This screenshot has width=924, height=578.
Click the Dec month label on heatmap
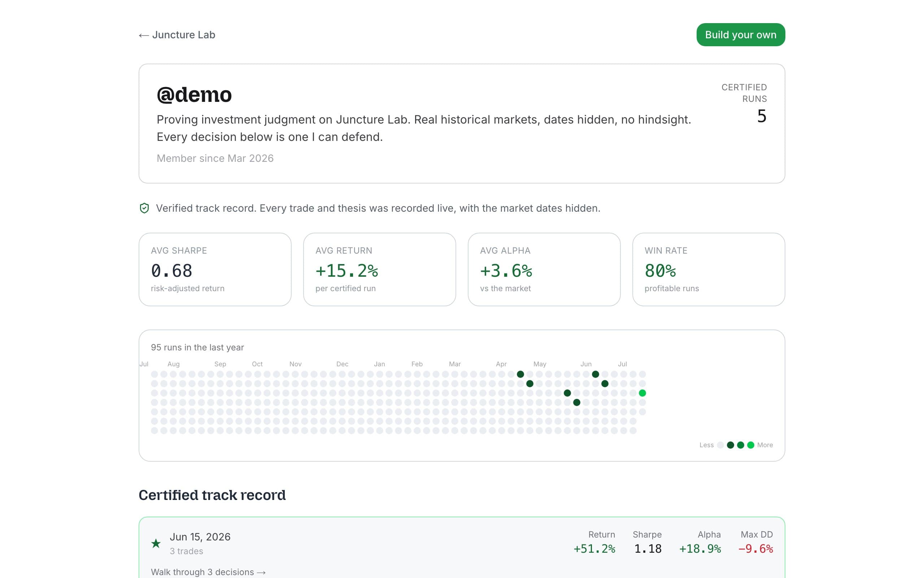pos(342,364)
